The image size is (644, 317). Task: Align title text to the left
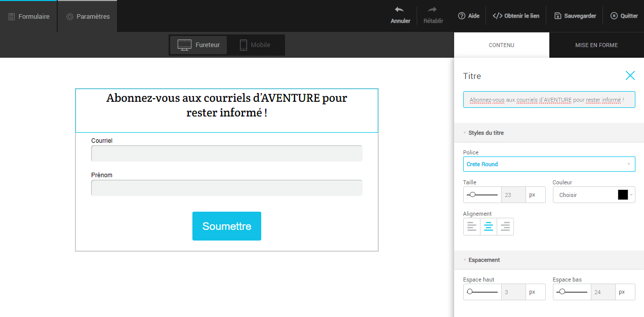(x=472, y=227)
